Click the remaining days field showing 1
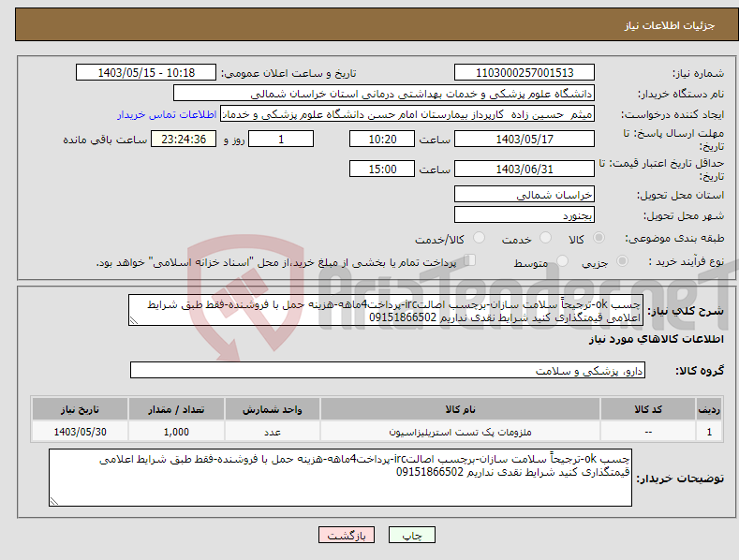The width and height of the screenshot is (739, 560). point(281,139)
